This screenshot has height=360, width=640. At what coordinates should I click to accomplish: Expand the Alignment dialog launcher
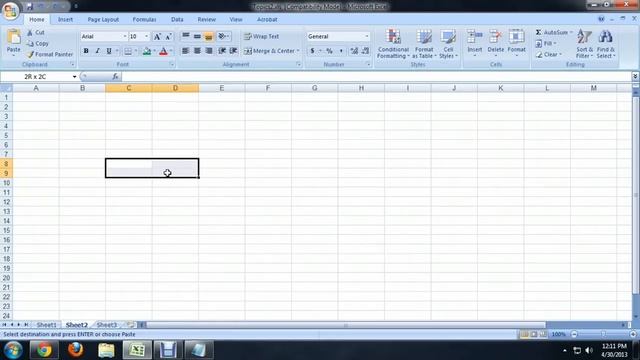pos(298,64)
